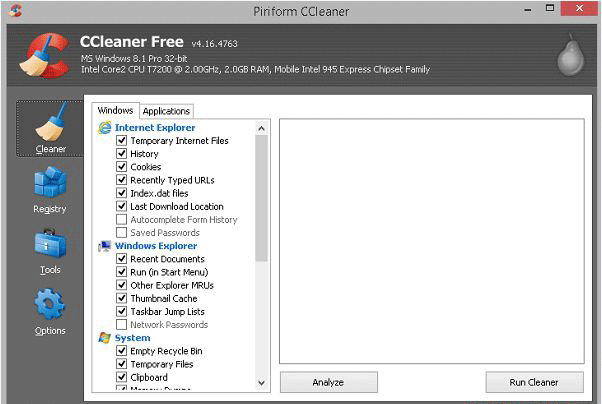Minimize the Piriform CCleaner window
The image size is (602, 404).
tap(528, 9)
